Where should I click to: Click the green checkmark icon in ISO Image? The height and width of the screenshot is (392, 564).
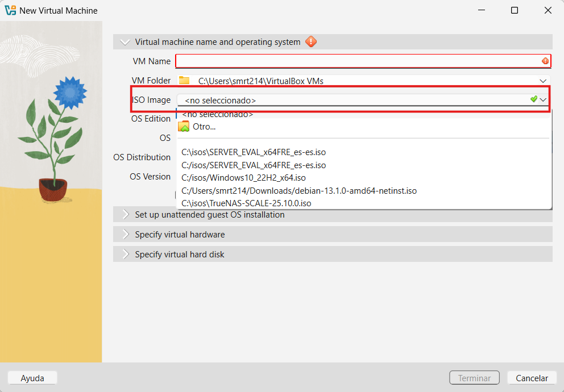533,99
